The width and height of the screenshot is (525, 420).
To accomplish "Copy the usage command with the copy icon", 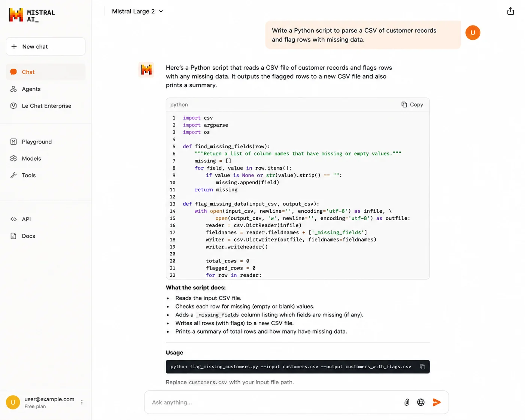I will pos(422,366).
